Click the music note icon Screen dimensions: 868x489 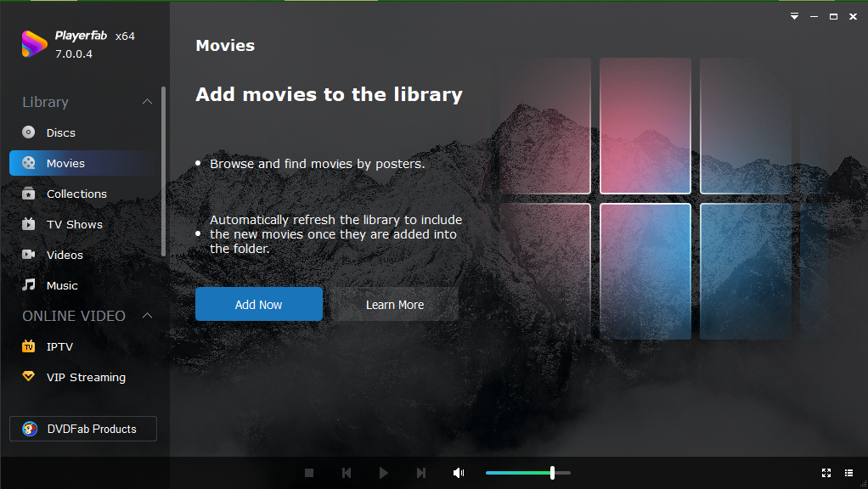(28, 285)
